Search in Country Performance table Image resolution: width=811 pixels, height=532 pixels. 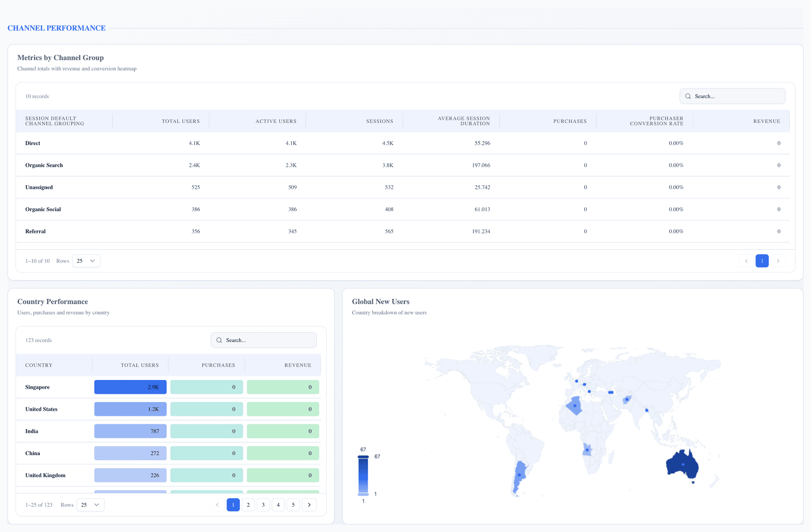[264, 340]
